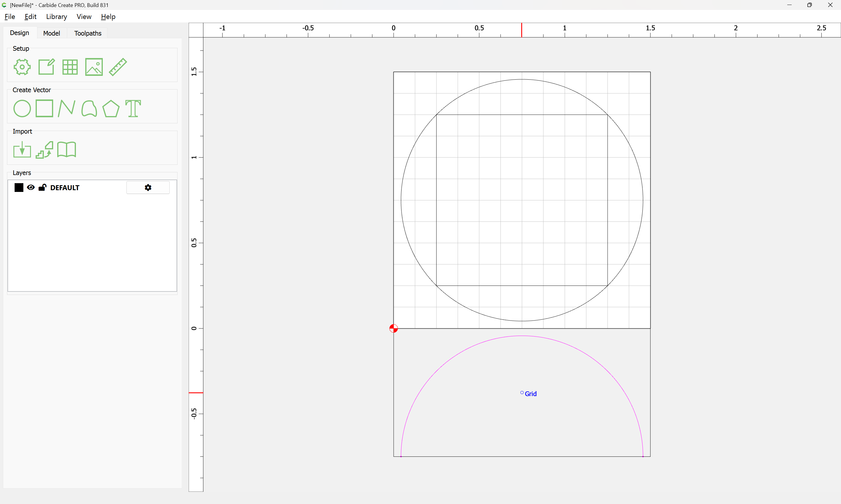Click the Edit Notes icon in Setup
Viewport: 841px width, 504px height.
pyautogui.click(x=46, y=67)
